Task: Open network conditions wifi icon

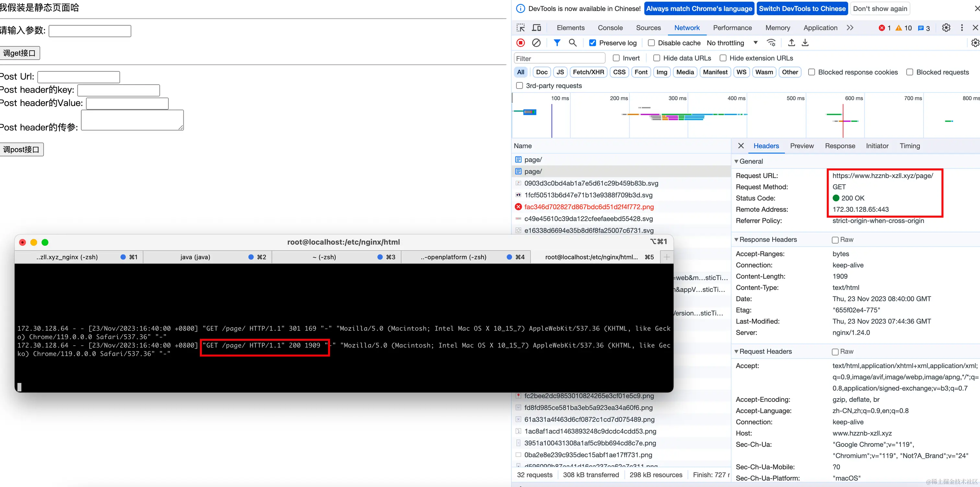Action: (x=771, y=43)
